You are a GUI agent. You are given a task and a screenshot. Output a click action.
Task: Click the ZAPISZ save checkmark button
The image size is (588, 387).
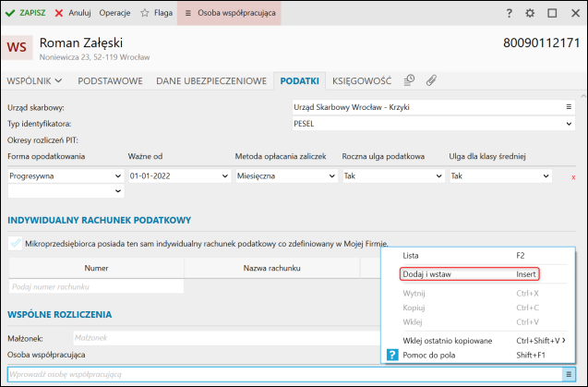pyautogui.click(x=27, y=14)
